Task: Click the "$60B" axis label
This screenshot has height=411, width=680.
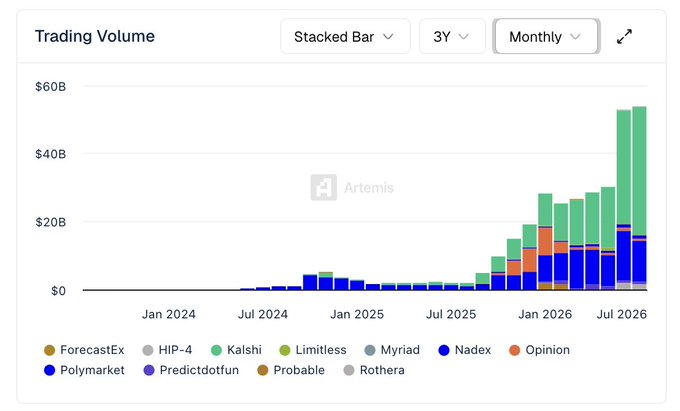Action: click(50, 87)
